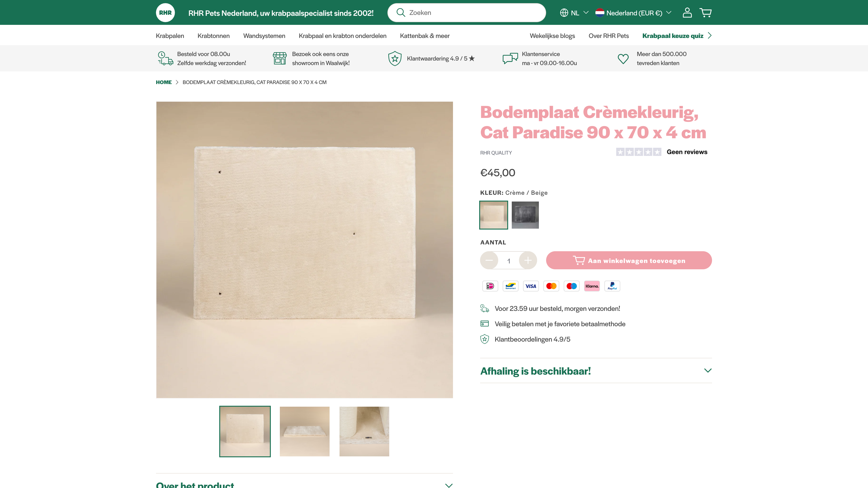This screenshot has width=868, height=488.
Task: Click the iDEAL payment icon
Action: pos(490,286)
